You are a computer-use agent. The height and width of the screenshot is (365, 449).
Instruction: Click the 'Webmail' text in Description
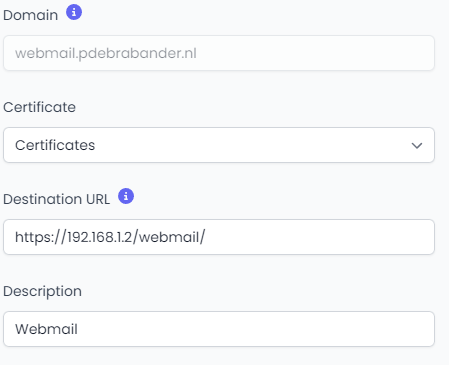coord(46,329)
